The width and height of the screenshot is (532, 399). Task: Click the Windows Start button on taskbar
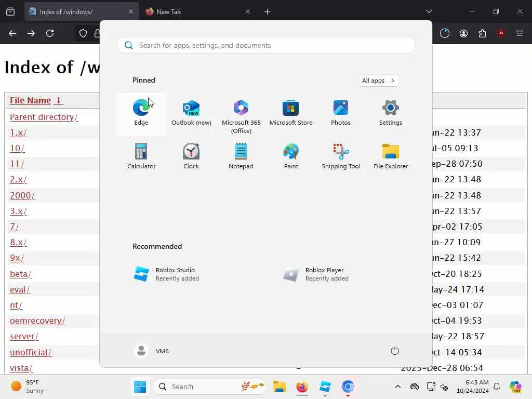[140, 387]
